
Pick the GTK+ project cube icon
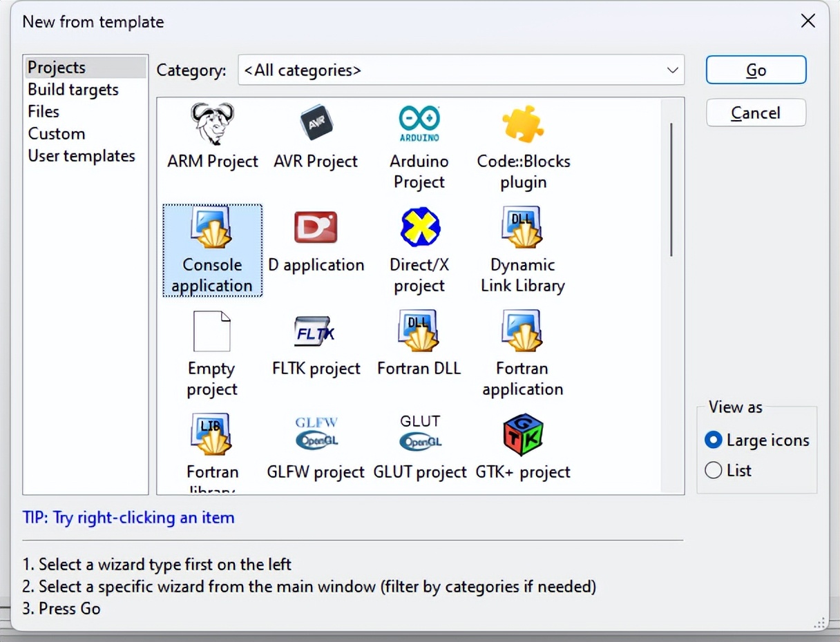coord(523,435)
